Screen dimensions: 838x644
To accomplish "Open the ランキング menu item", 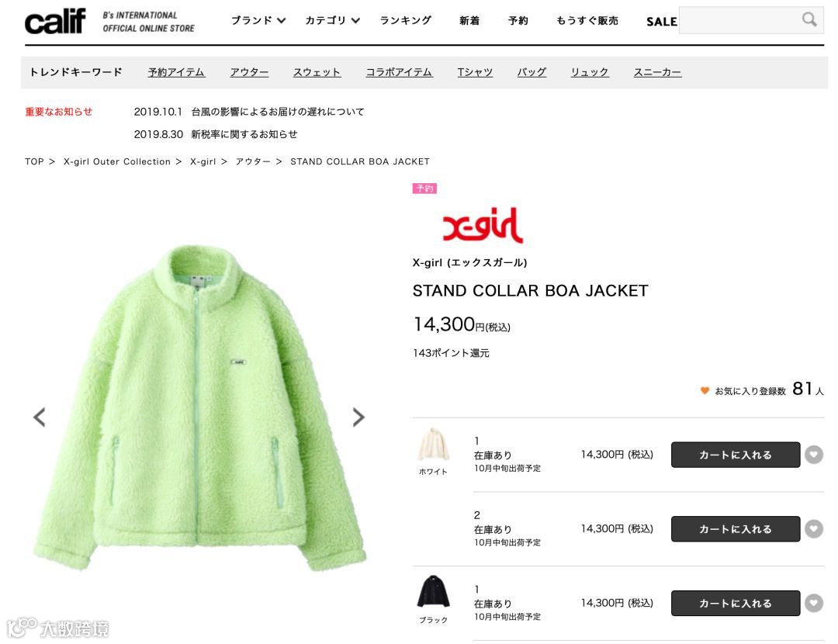I will coord(406,20).
